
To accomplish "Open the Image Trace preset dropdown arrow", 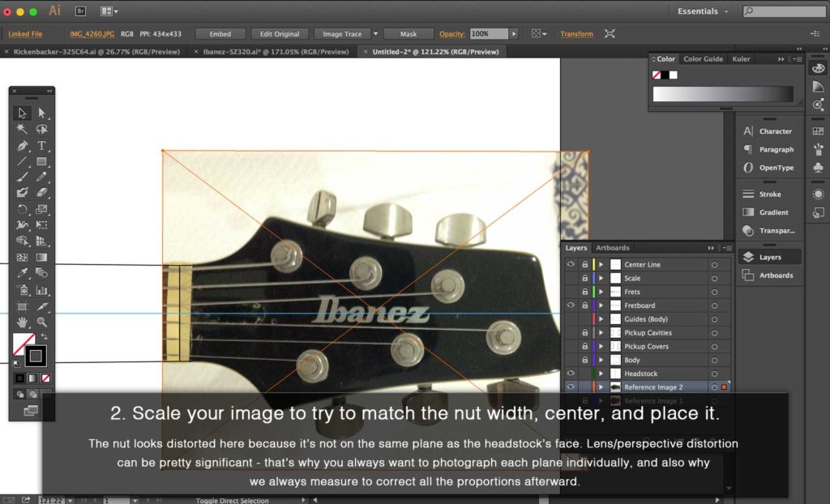I will (374, 34).
